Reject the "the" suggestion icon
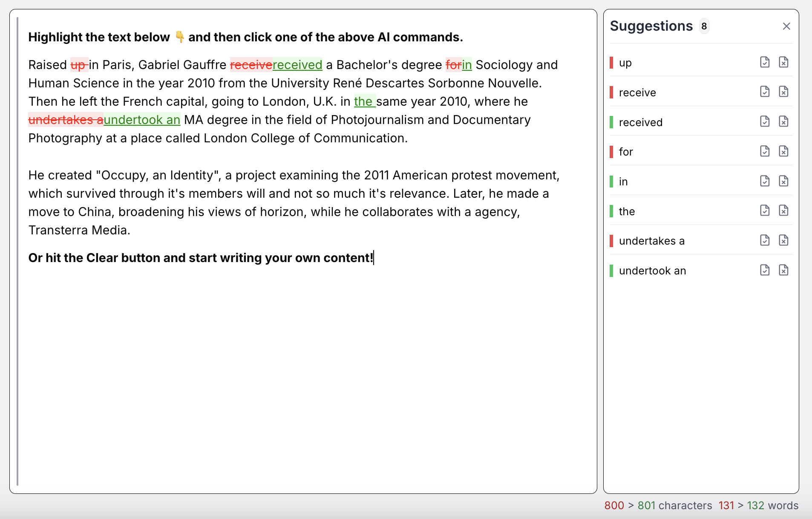The width and height of the screenshot is (812, 519). (x=784, y=210)
